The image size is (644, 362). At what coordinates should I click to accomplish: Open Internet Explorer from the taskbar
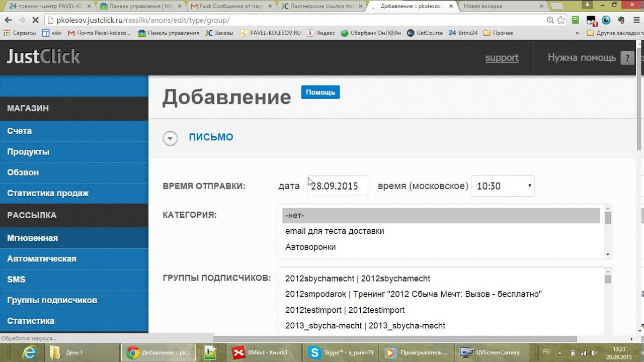click(x=29, y=352)
